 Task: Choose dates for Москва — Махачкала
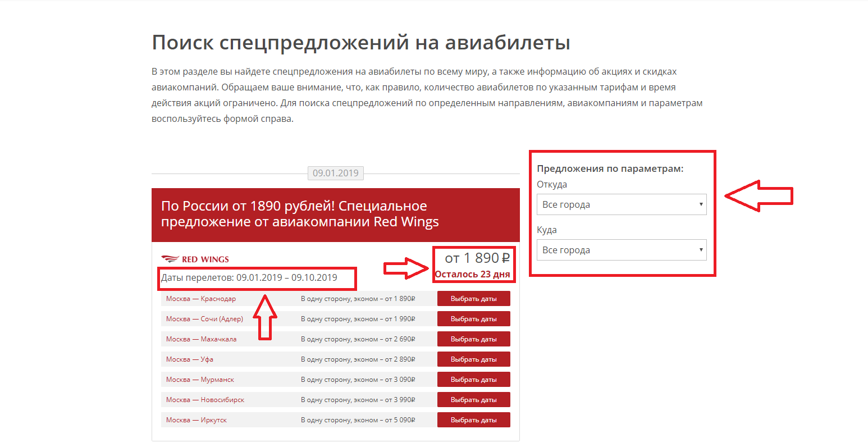(x=474, y=339)
